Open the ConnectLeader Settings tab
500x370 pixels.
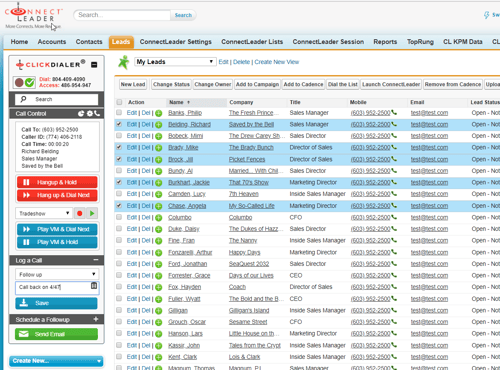pyautogui.click(x=176, y=42)
